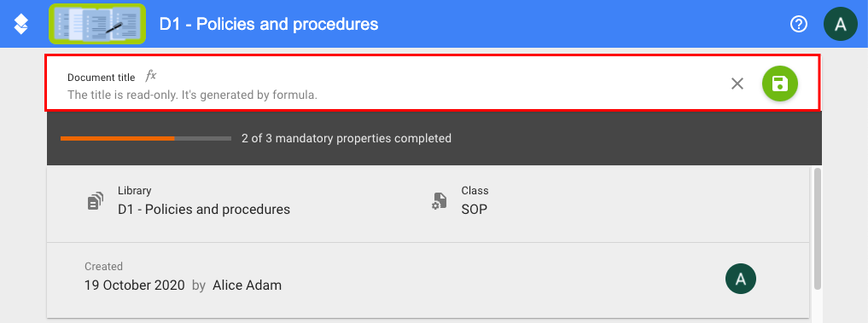
Task: Click the Library documents icon
Action: tap(96, 201)
